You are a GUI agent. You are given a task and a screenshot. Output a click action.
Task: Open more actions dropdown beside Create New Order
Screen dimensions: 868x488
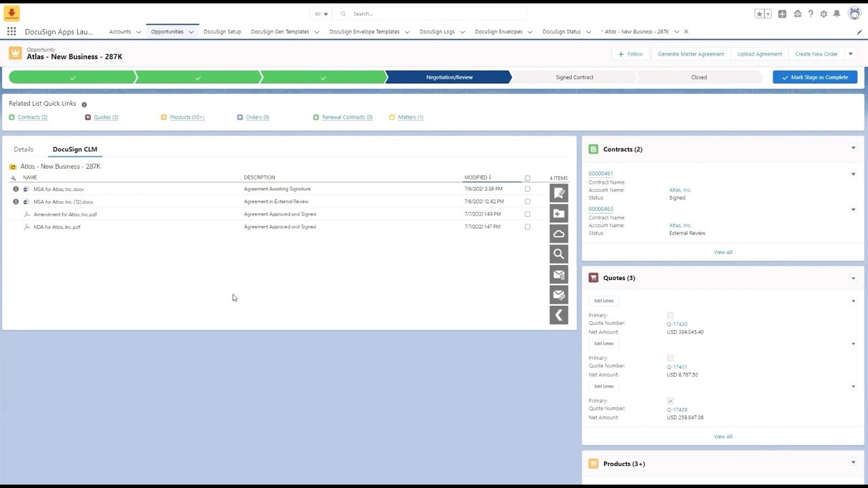(851, 54)
